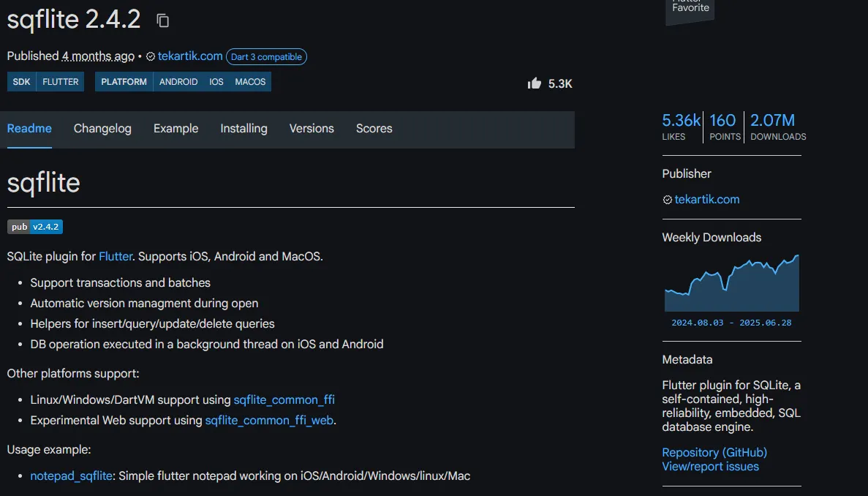868x496 pixels.
Task: Click the 160 pub points score
Action: click(723, 127)
